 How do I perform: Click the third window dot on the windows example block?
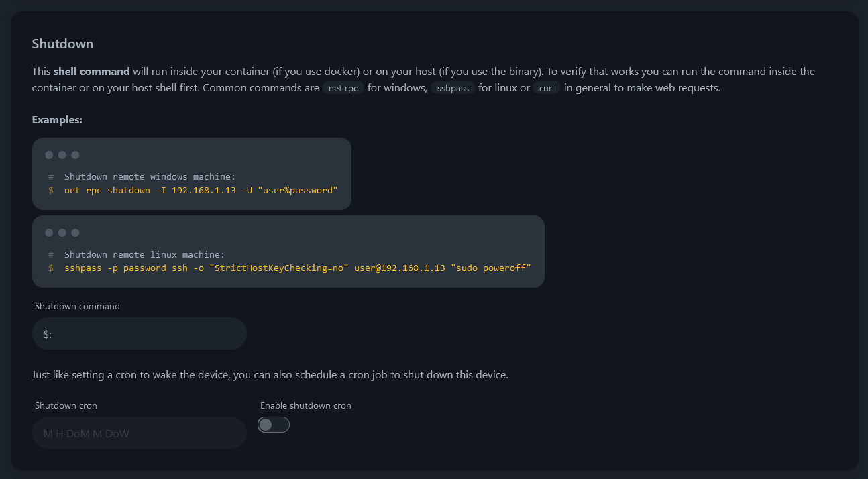coord(74,154)
